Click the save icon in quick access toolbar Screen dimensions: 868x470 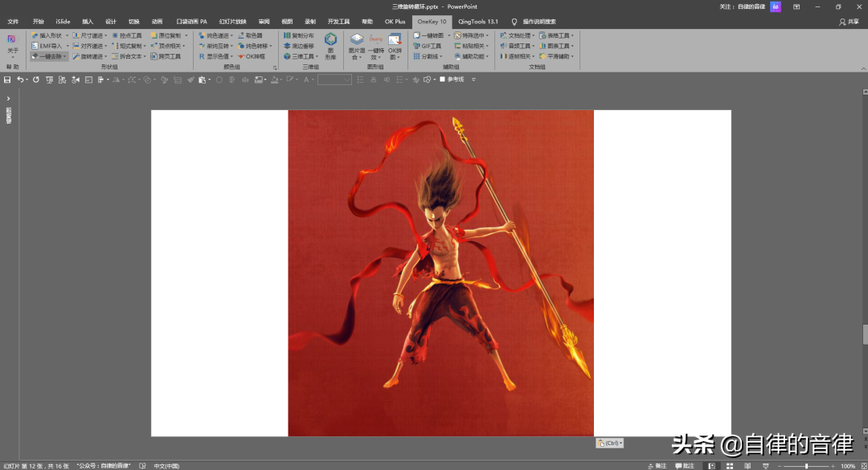click(x=7, y=80)
